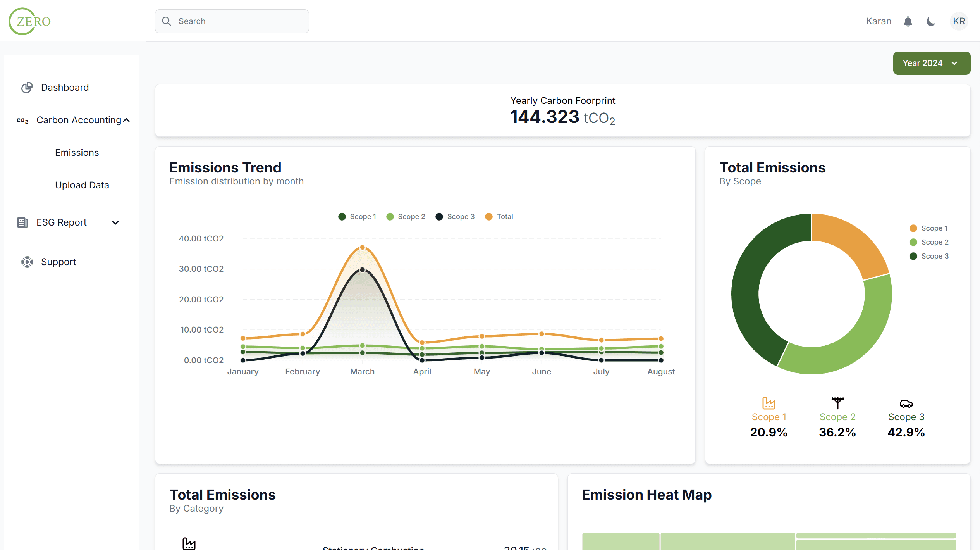Click the ESG Report document icon
The width and height of the screenshot is (980, 550).
coord(22,222)
